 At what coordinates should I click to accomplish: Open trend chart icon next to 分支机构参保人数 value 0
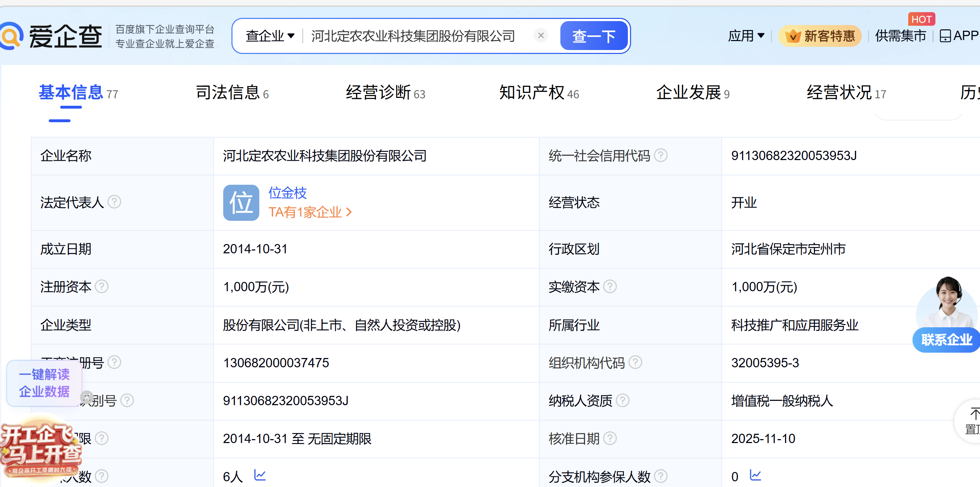[x=755, y=475]
